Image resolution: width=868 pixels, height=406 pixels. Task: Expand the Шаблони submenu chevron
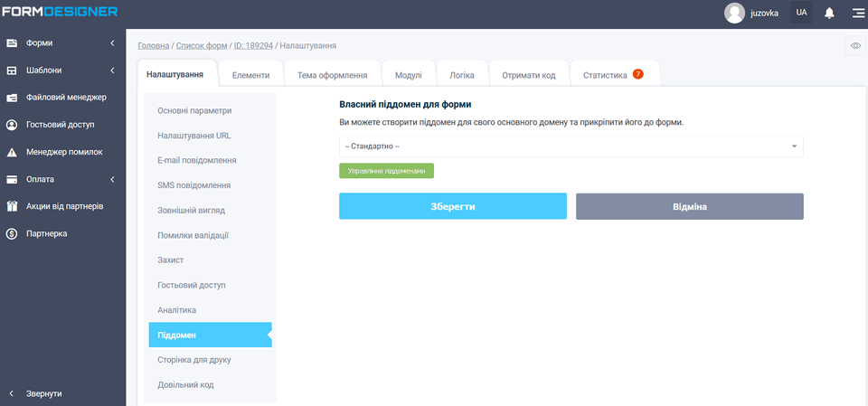(x=112, y=71)
